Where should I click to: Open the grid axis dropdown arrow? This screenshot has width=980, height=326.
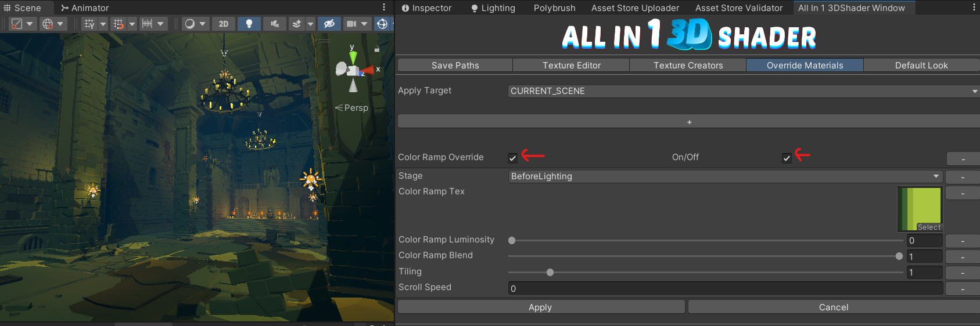pyautogui.click(x=103, y=24)
